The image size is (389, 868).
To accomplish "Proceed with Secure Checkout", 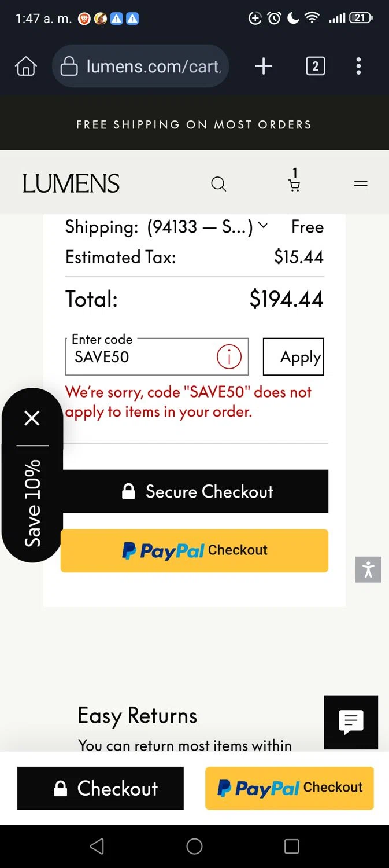I will [x=195, y=491].
